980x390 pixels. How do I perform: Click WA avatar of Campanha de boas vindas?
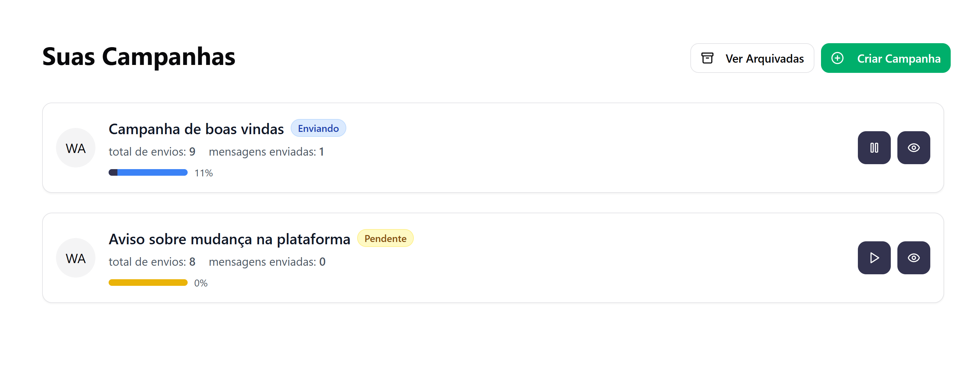click(75, 148)
